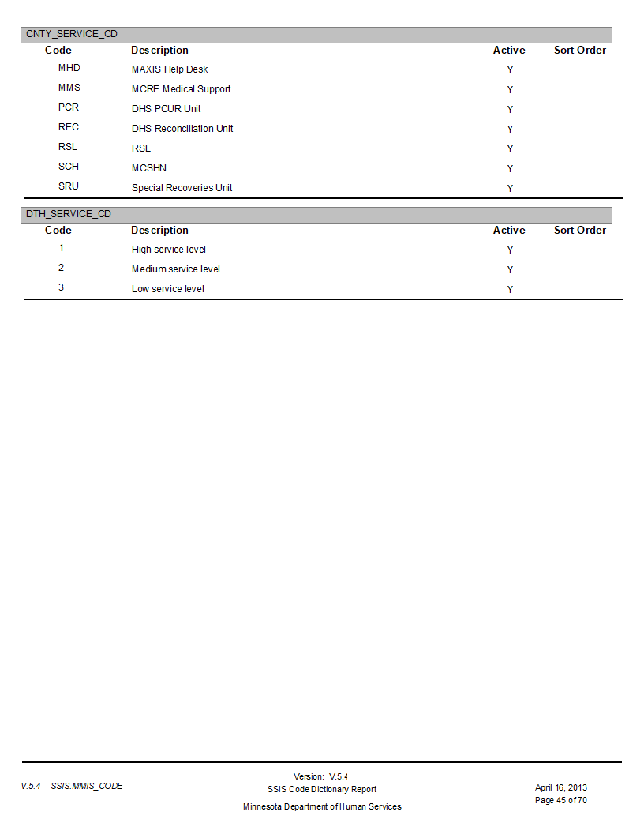644x834 pixels.
Task: Select the MHD code row
Action: [x=323, y=69]
